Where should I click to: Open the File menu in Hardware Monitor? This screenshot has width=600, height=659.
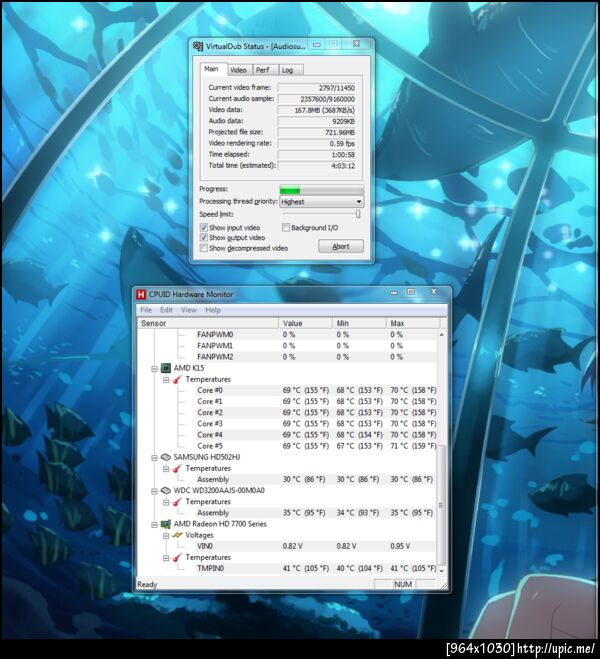point(146,310)
